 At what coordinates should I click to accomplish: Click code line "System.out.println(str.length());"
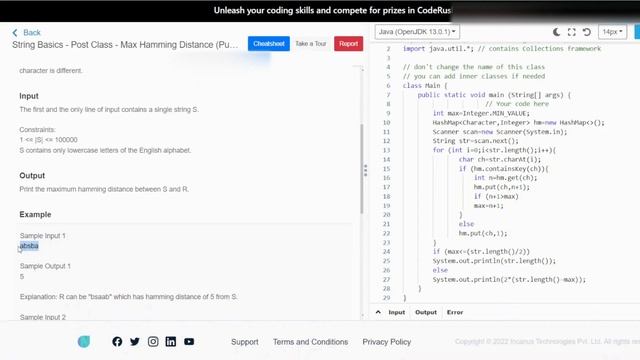(x=494, y=261)
